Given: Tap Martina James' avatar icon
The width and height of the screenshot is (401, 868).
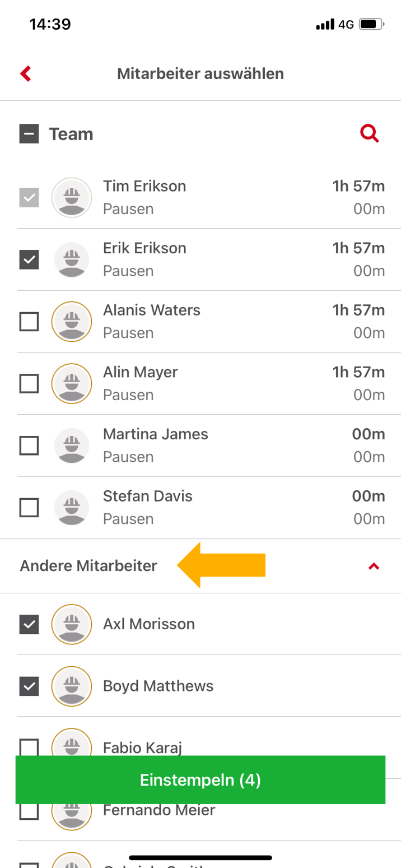Looking at the screenshot, I should pos(71,446).
